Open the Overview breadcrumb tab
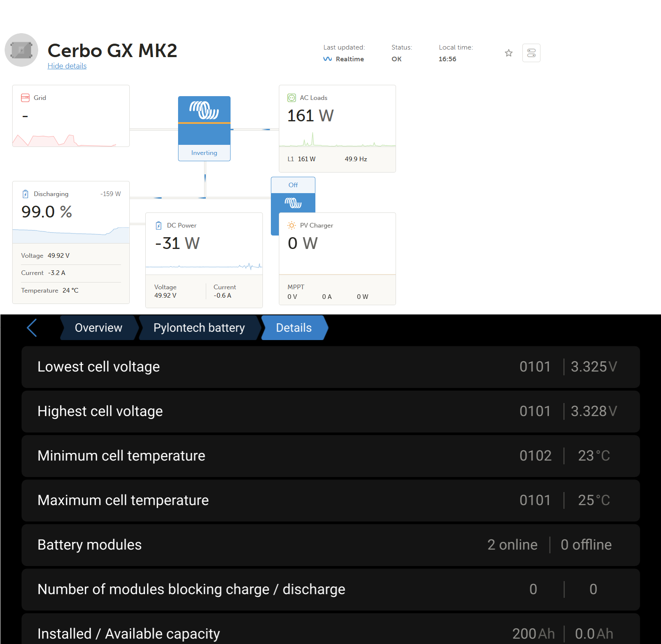Screen dimensions: 661x644 [x=98, y=327]
